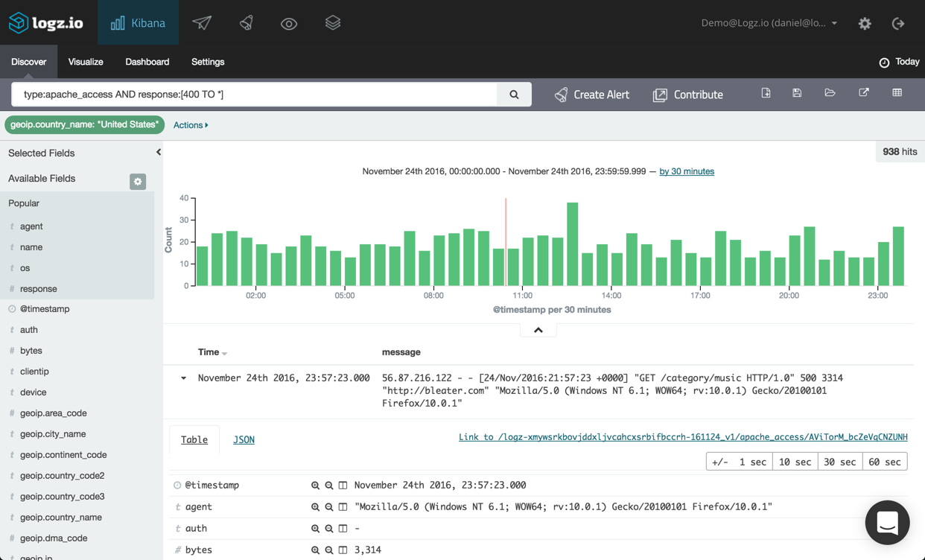This screenshot has height=560, width=925.
Task: Open the alerts megaphone icon in top bar
Action: (246, 23)
